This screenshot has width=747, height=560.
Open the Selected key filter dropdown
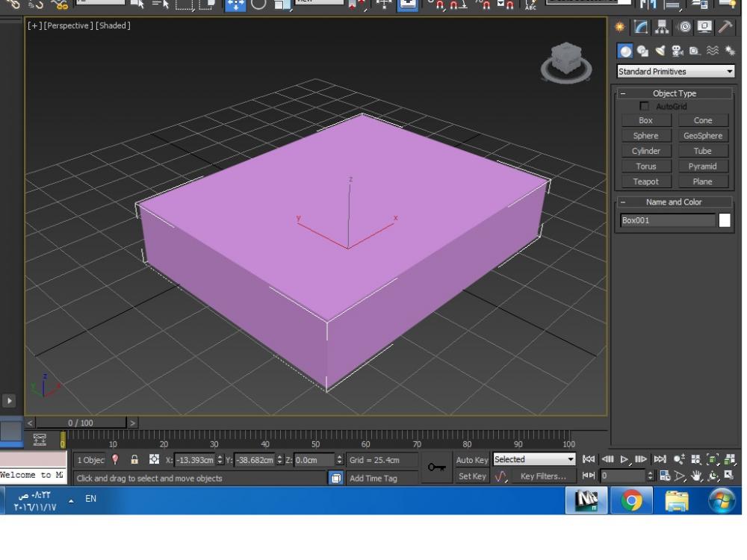(x=534, y=460)
